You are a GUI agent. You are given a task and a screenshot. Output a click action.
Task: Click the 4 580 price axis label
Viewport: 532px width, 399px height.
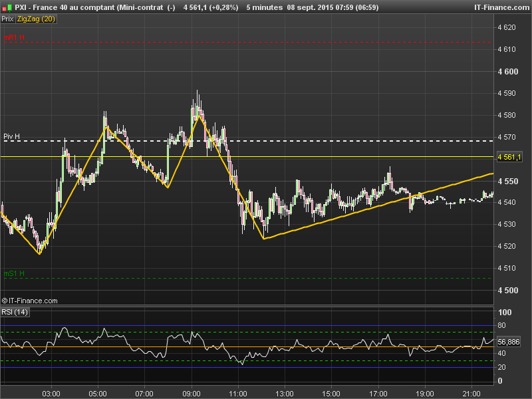[x=507, y=115]
